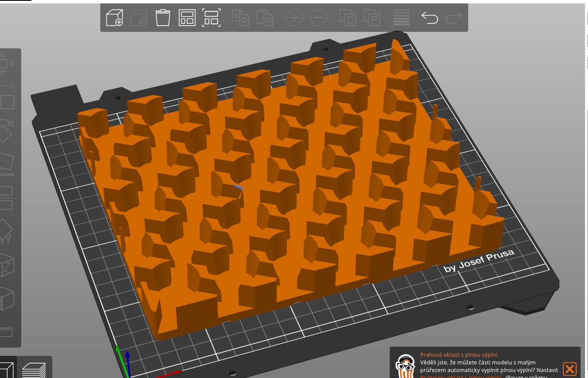The width and height of the screenshot is (588, 378).
Task: Click the Split to objects icon
Action: click(x=348, y=18)
